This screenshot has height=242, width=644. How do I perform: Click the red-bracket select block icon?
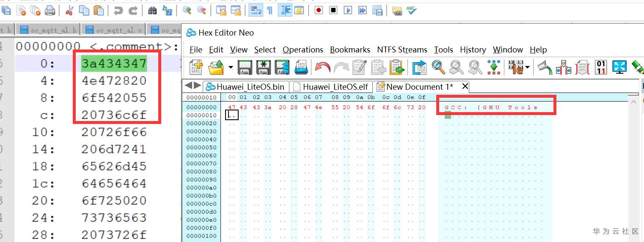click(582, 67)
